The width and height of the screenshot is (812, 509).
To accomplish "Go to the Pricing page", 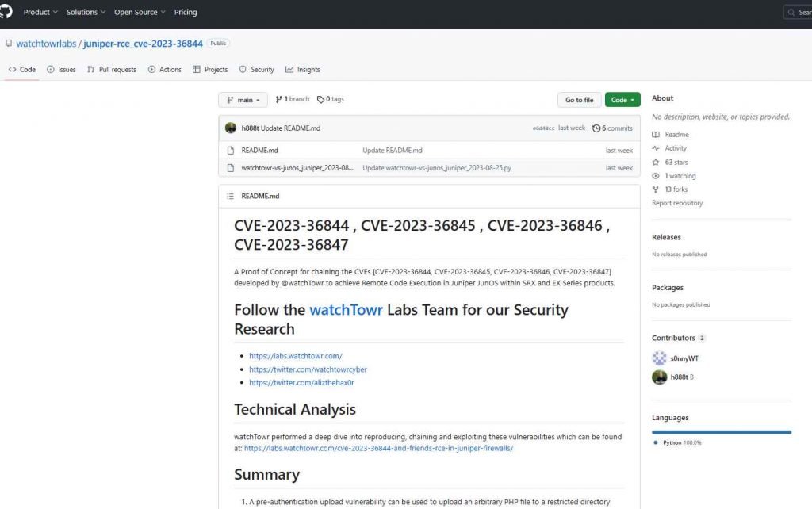I will (x=186, y=12).
